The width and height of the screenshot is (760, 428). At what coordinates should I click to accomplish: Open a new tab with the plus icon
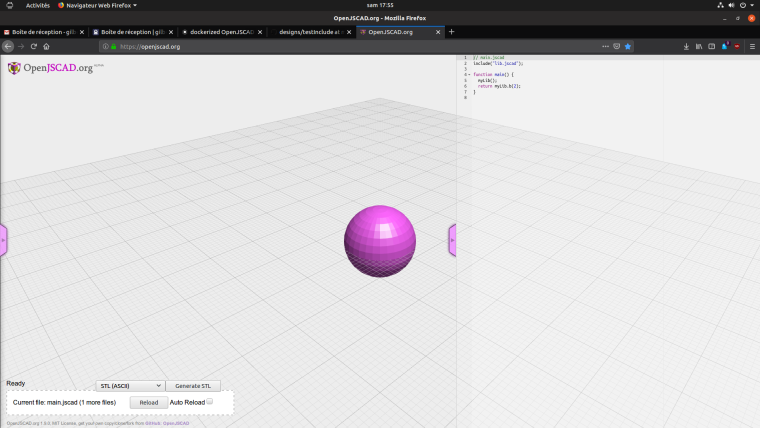(x=451, y=32)
